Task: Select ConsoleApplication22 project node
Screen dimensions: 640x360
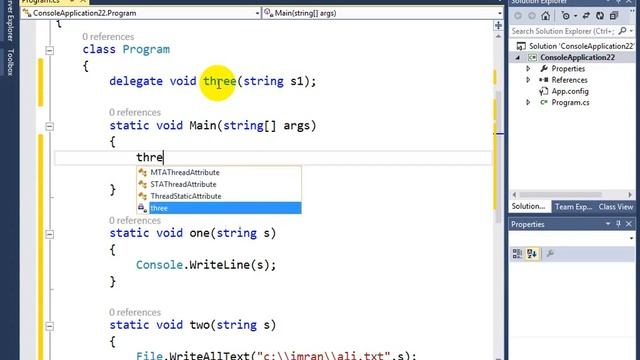Action: 577,57
